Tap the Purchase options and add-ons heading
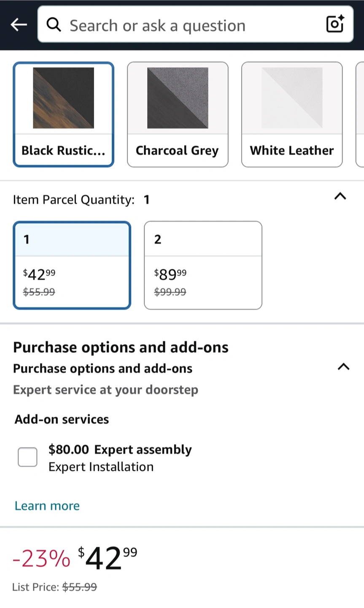The width and height of the screenshot is (364, 608). (x=121, y=347)
